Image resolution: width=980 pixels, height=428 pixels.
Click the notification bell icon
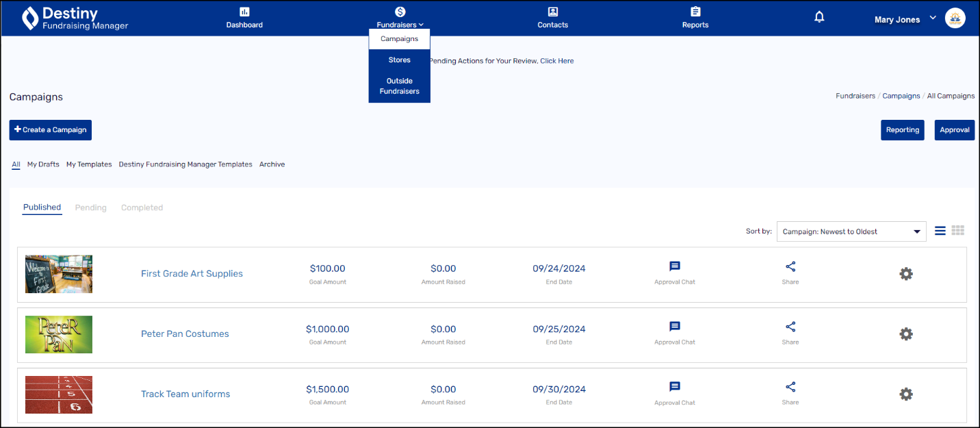point(819,17)
